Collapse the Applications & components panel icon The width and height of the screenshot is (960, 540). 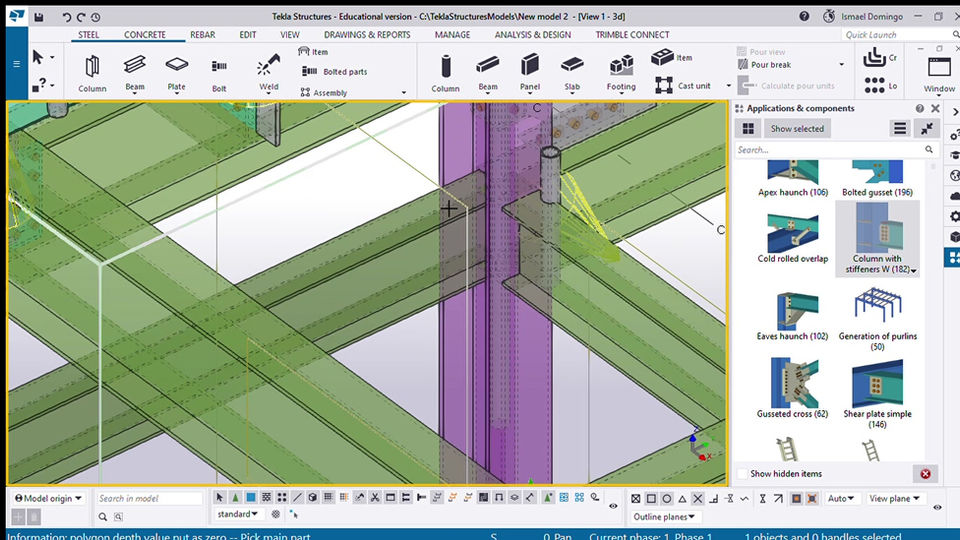pos(927,129)
